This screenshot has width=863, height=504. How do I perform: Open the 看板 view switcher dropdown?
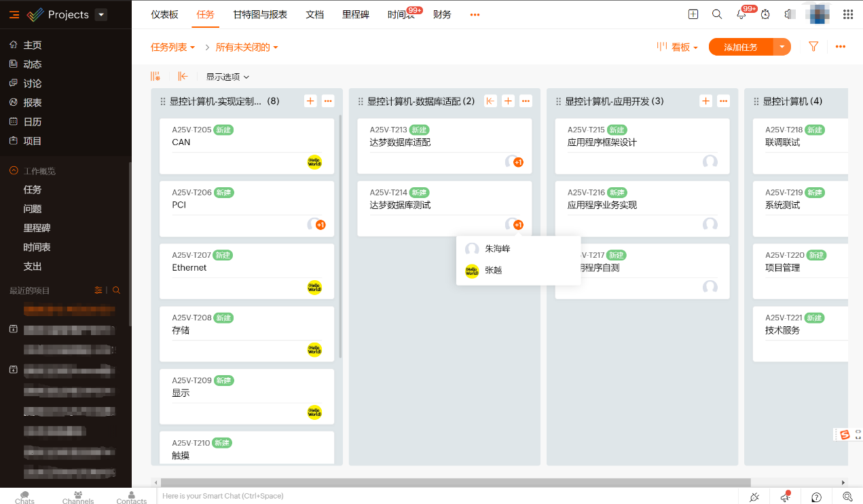[x=677, y=47]
